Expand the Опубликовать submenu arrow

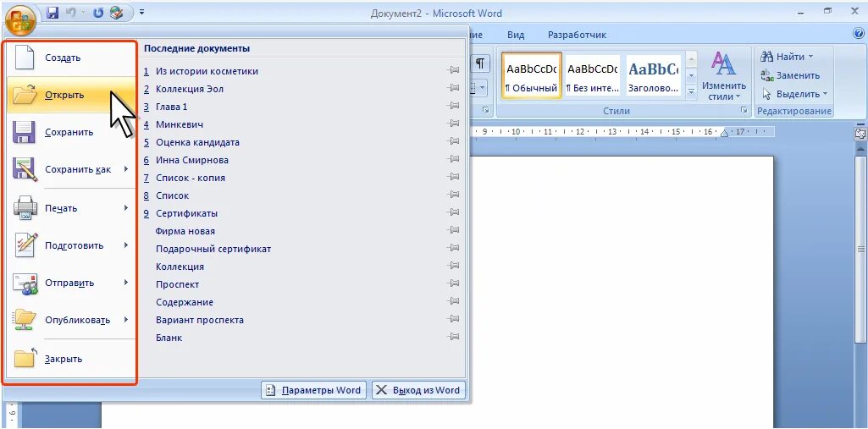click(x=127, y=320)
